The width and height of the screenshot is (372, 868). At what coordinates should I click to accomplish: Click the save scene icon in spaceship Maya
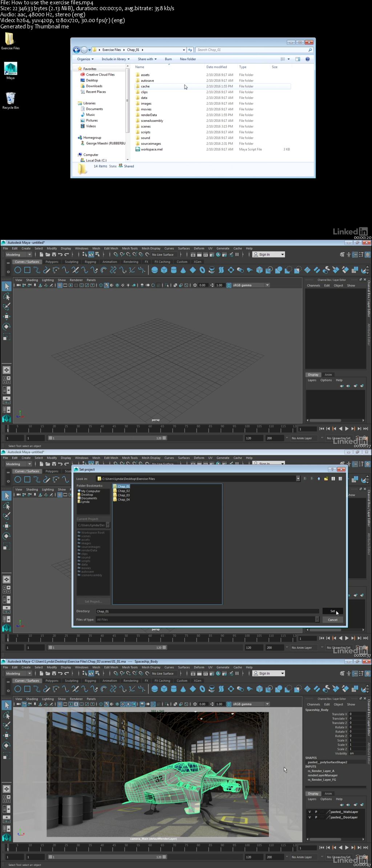[x=54, y=673]
